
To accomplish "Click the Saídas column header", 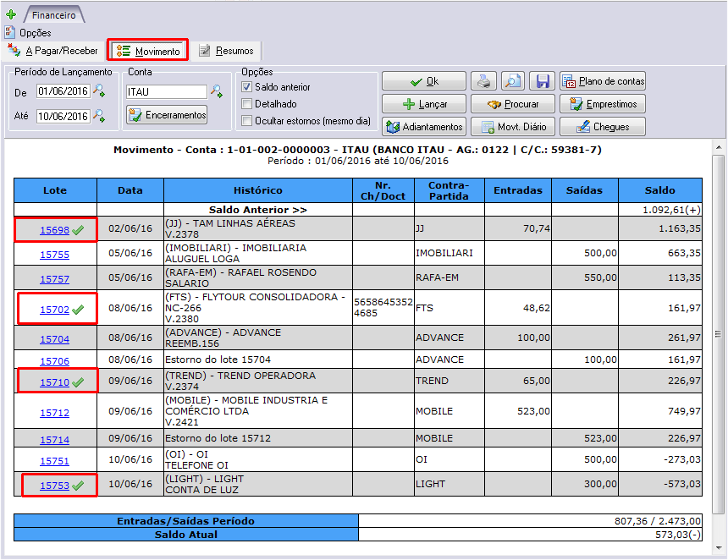I will pyautogui.click(x=585, y=190).
